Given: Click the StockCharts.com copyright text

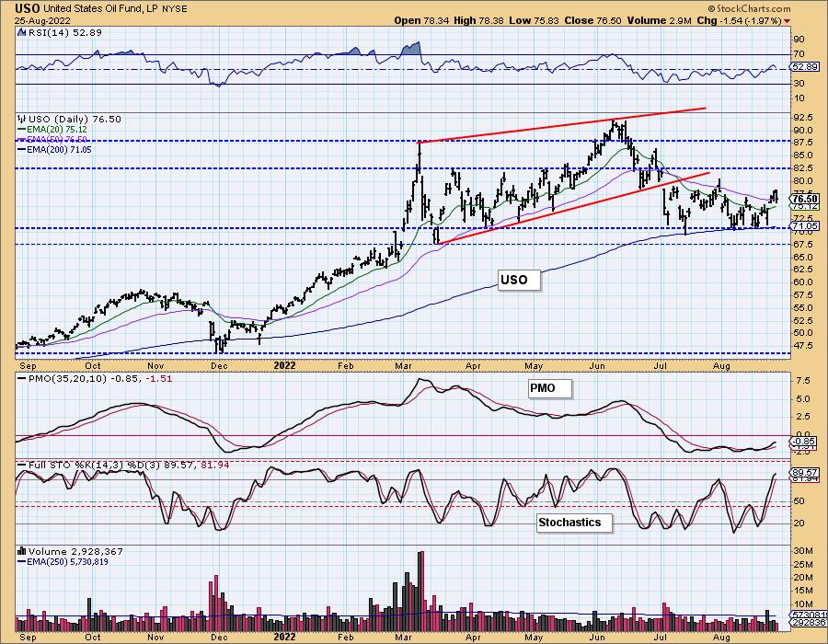Looking at the screenshot, I should (749, 8).
